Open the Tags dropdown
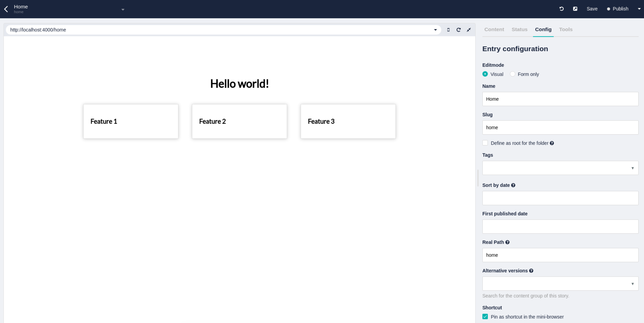 pyautogui.click(x=560, y=168)
